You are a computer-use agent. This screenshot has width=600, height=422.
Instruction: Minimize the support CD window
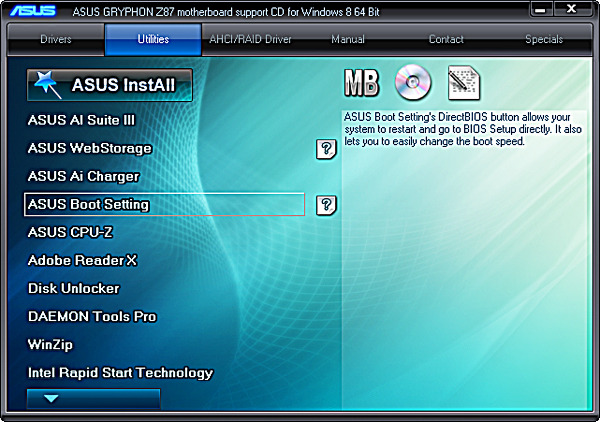[x=540, y=10]
